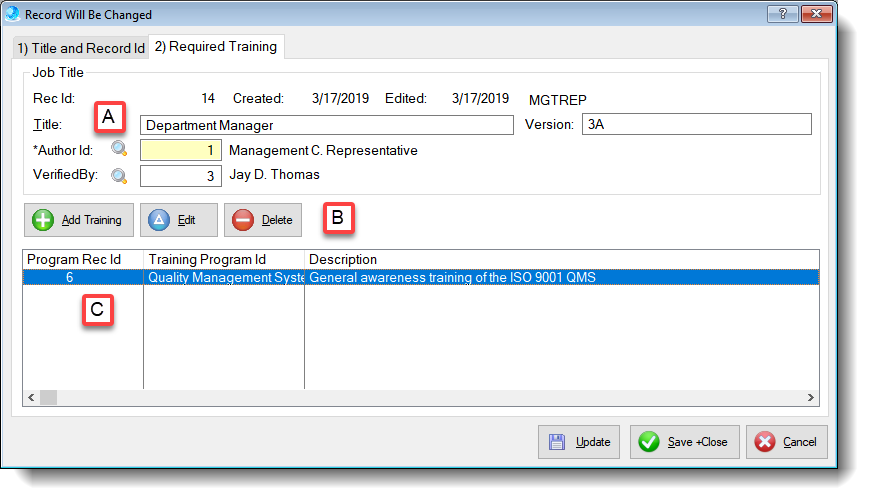Choose Save +Close

pyautogui.click(x=684, y=442)
